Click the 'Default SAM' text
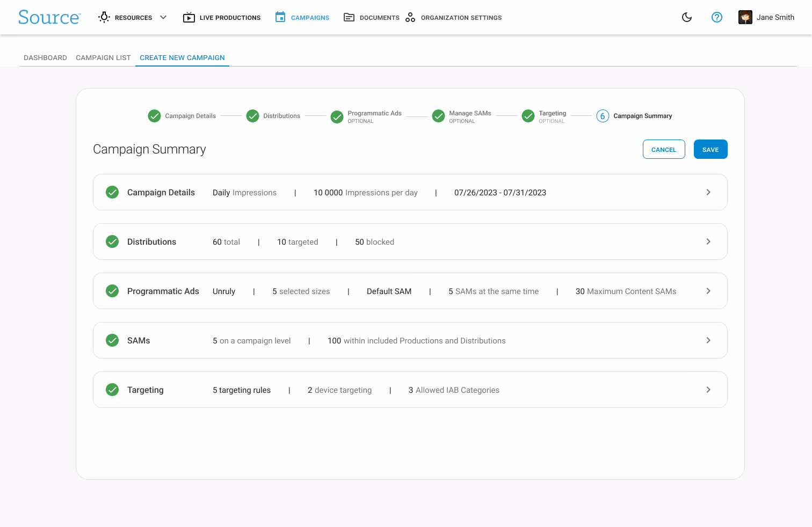 pyautogui.click(x=389, y=291)
